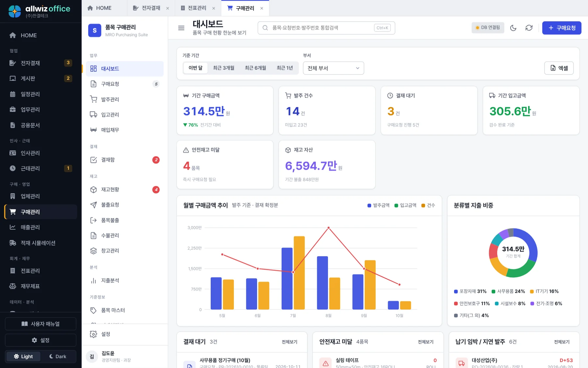Click the DB 연결됨 status badge

click(488, 28)
